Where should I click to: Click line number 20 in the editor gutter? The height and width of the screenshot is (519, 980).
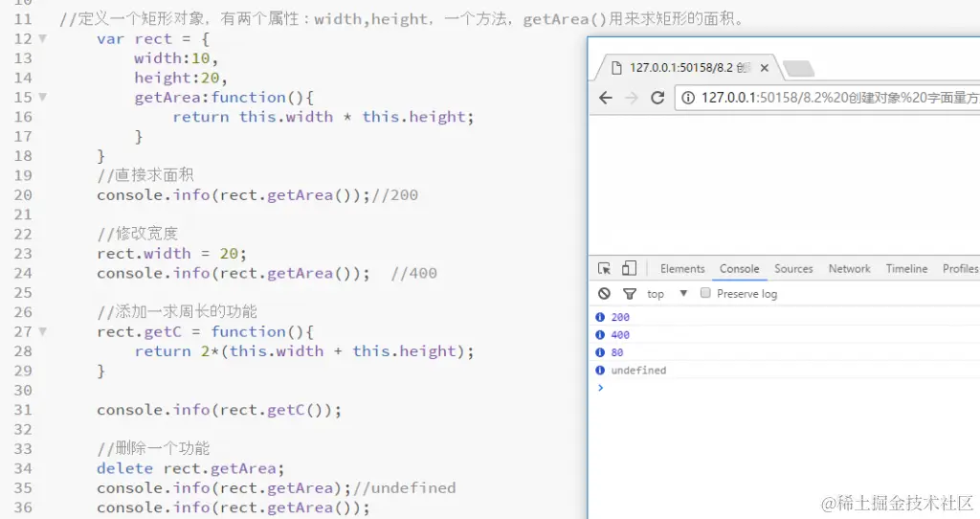click(x=23, y=195)
